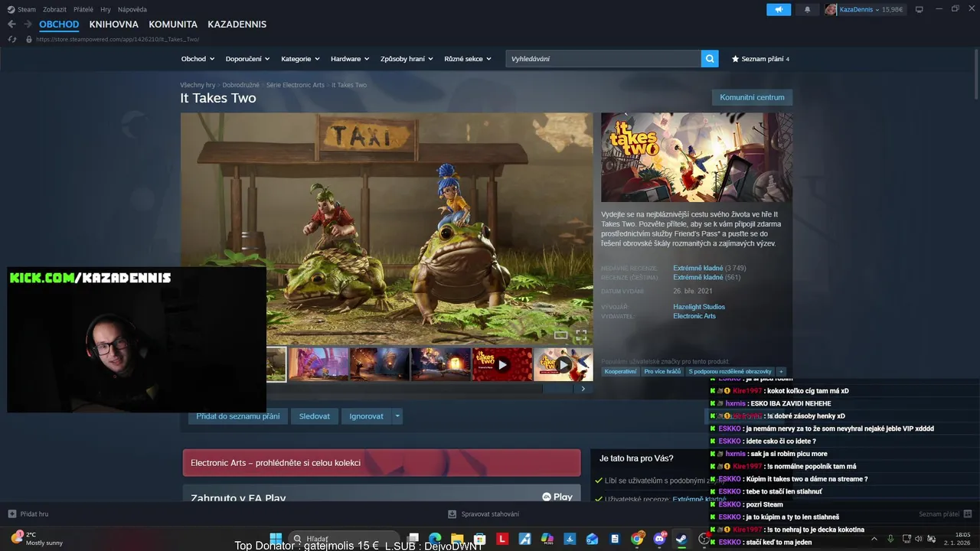
Task: Switch to Big Picture mode via monitor icon
Action: 919,9
